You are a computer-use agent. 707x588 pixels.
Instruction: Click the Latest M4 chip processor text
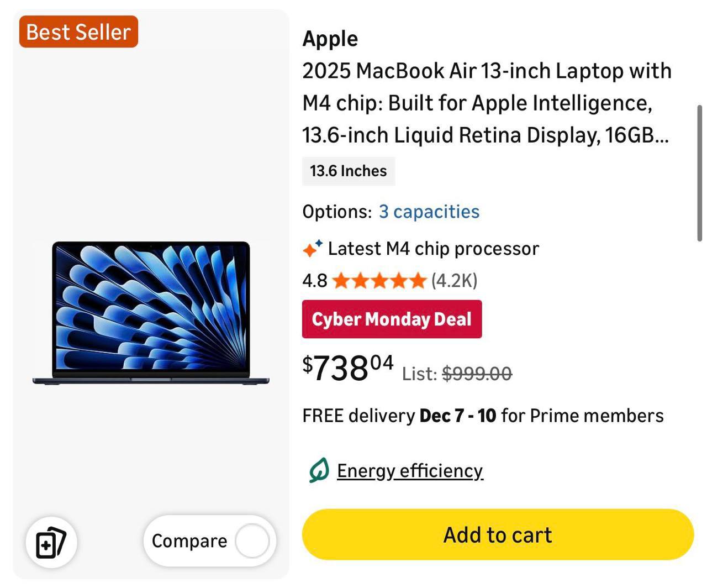point(433,249)
